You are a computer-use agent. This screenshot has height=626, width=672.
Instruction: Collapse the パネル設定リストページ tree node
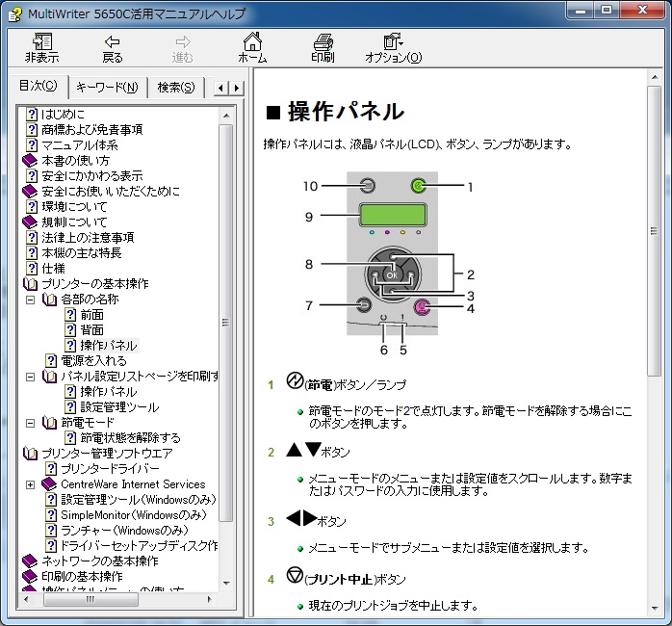tap(30, 377)
